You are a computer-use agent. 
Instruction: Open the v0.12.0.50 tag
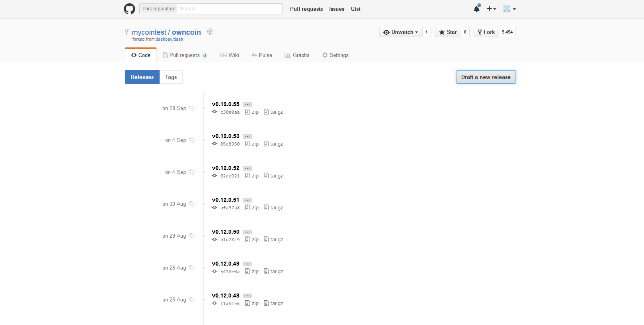click(x=225, y=232)
